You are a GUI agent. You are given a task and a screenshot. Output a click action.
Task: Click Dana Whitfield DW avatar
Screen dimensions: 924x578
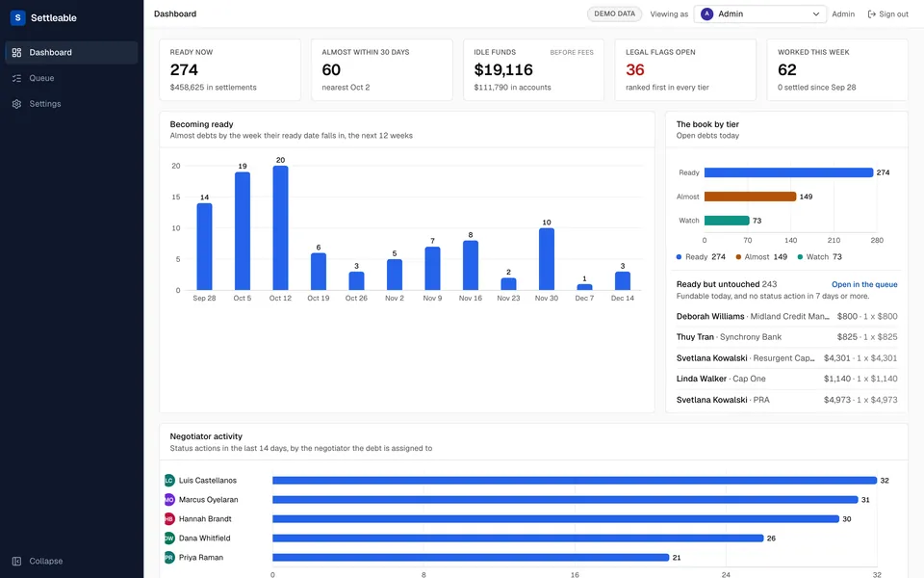(169, 538)
